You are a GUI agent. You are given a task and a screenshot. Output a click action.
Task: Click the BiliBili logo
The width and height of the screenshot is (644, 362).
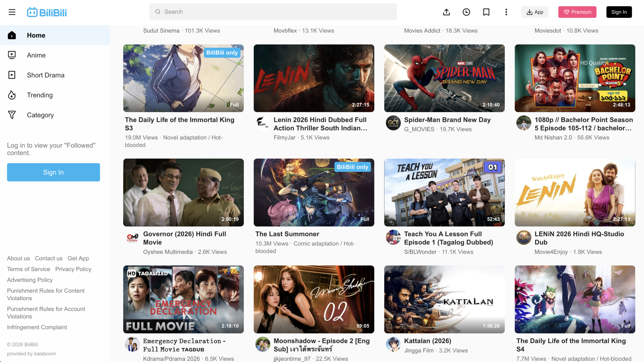[x=47, y=12]
